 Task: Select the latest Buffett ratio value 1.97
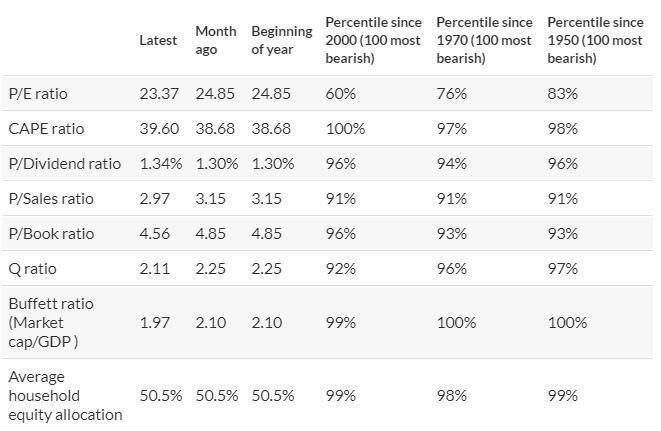click(x=155, y=320)
